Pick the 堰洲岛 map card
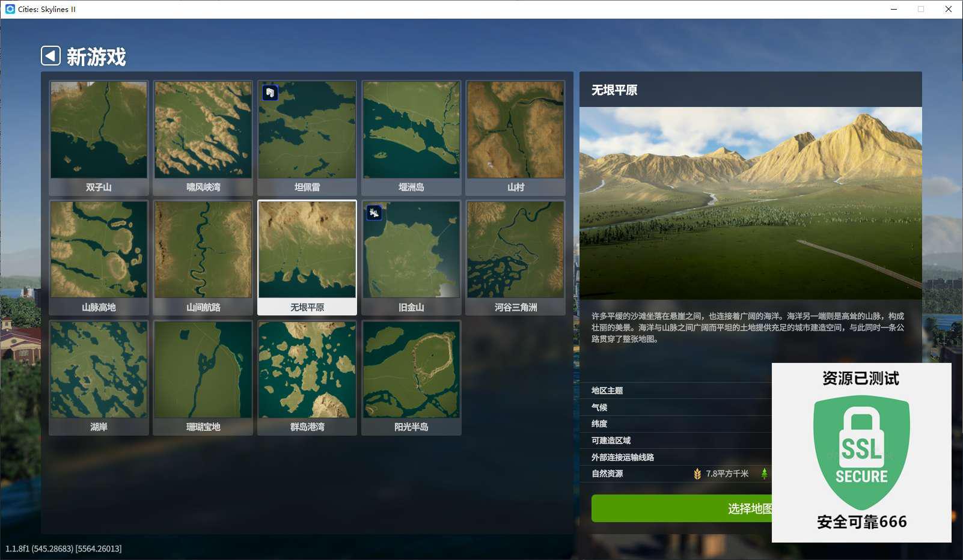 [x=411, y=138]
